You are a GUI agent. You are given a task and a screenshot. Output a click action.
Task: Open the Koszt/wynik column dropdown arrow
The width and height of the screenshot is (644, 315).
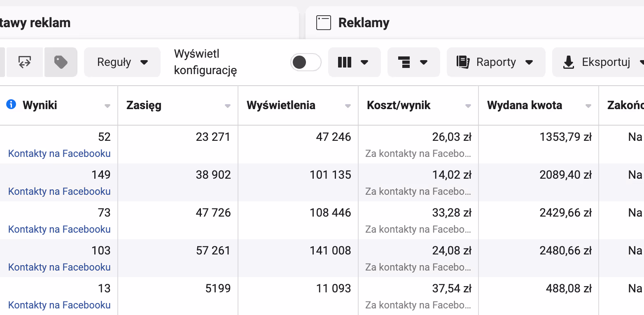(x=468, y=106)
